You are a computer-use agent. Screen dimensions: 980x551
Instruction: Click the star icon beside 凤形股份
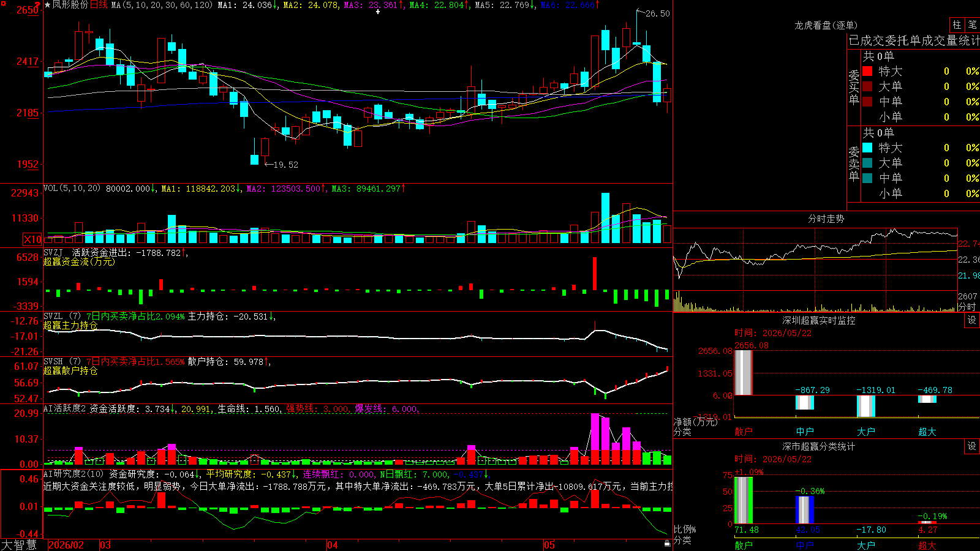pos(47,5)
